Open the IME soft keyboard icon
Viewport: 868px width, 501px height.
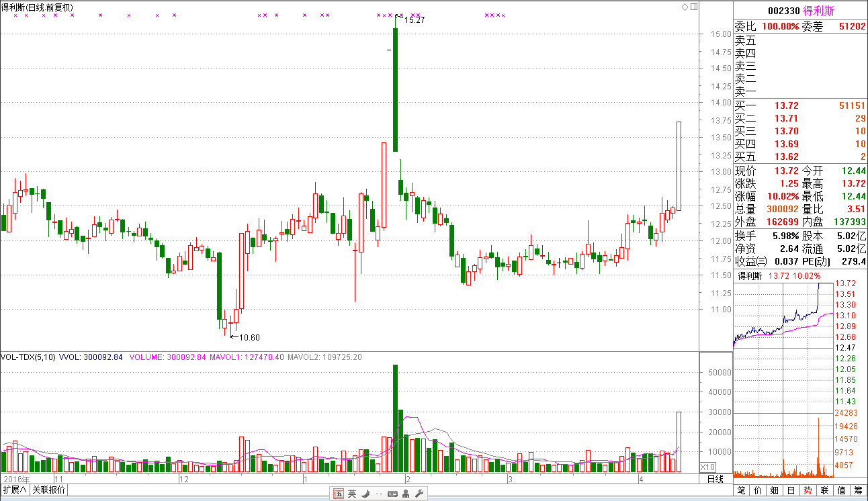click(x=392, y=494)
